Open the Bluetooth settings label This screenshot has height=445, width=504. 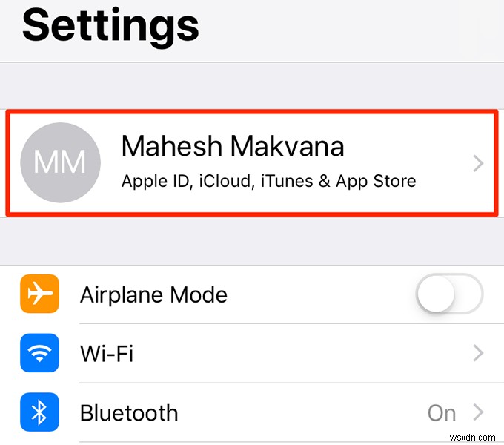tap(129, 413)
